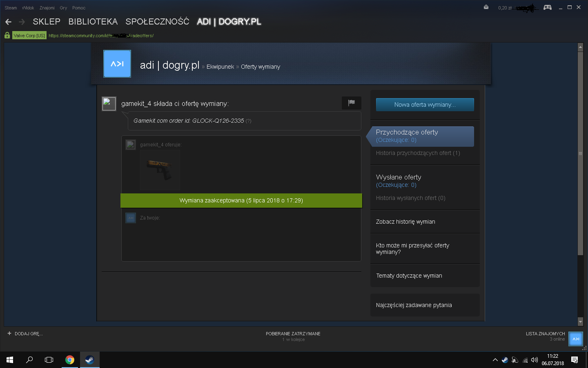
Task: Click the page scrollbar down arrow
Action: [x=581, y=322]
